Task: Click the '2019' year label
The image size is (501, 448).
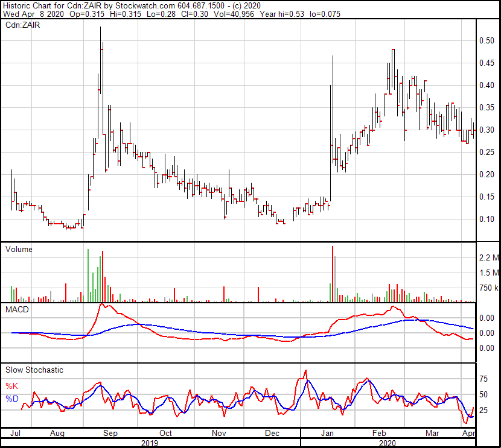Action: point(150,443)
